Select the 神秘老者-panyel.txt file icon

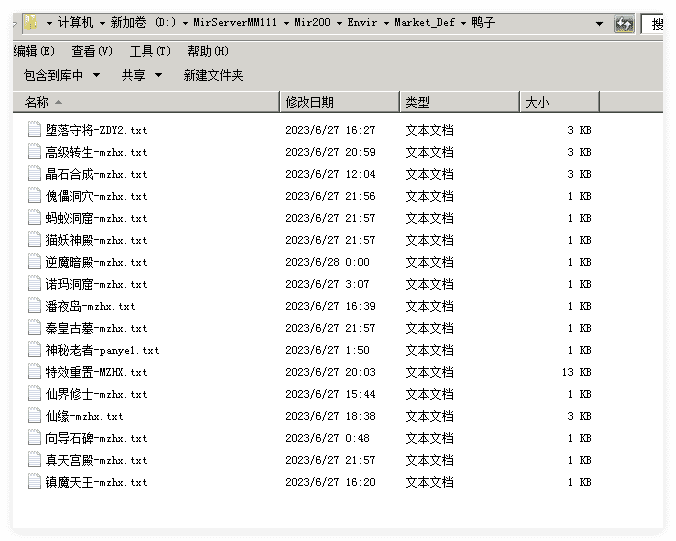tap(35, 350)
